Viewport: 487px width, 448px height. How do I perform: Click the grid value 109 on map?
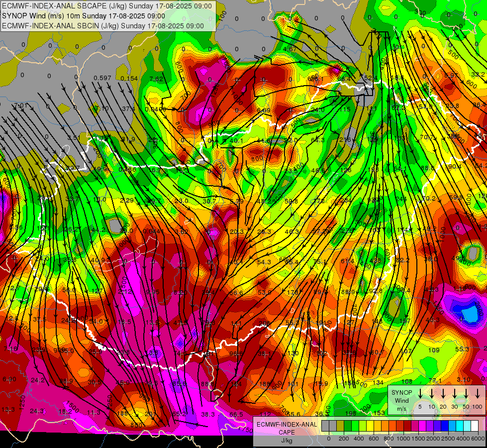point(434,350)
